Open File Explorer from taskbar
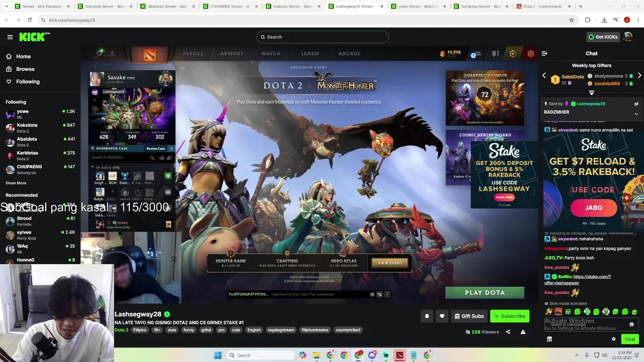 [316, 355]
